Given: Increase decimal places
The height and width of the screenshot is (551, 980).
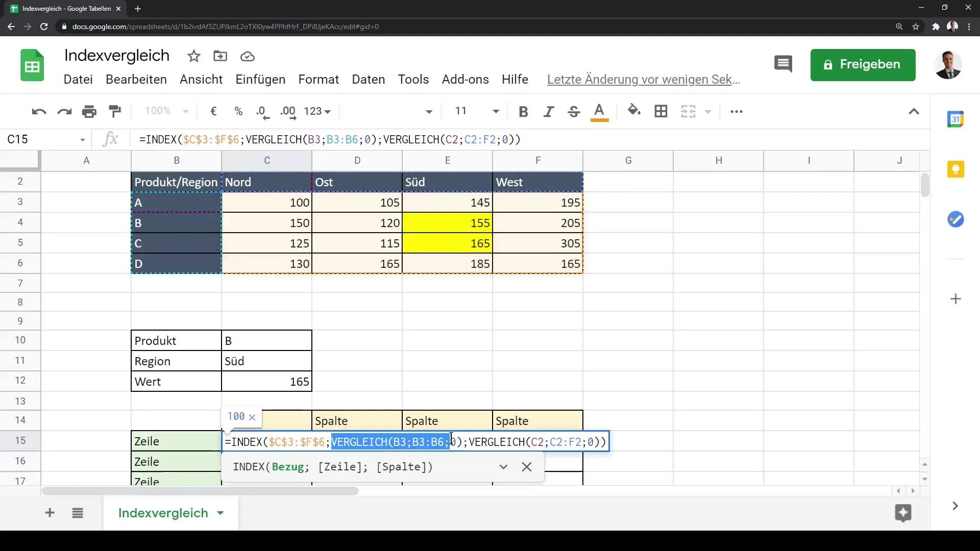Looking at the screenshot, I should click(x=288, y=112).
